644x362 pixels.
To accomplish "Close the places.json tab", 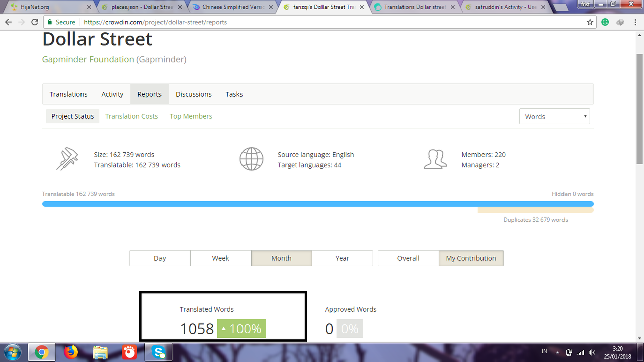I will point(180,7).
